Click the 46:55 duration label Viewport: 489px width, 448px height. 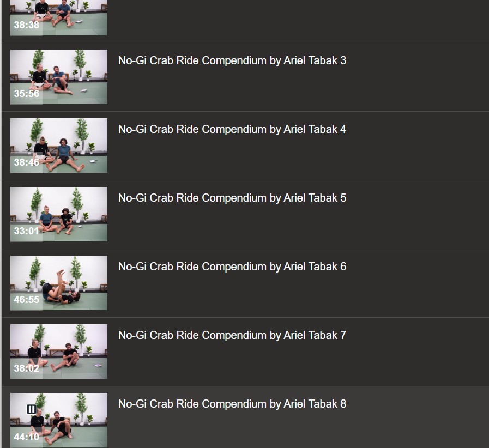pyautogui.click(x=27, y=300)
